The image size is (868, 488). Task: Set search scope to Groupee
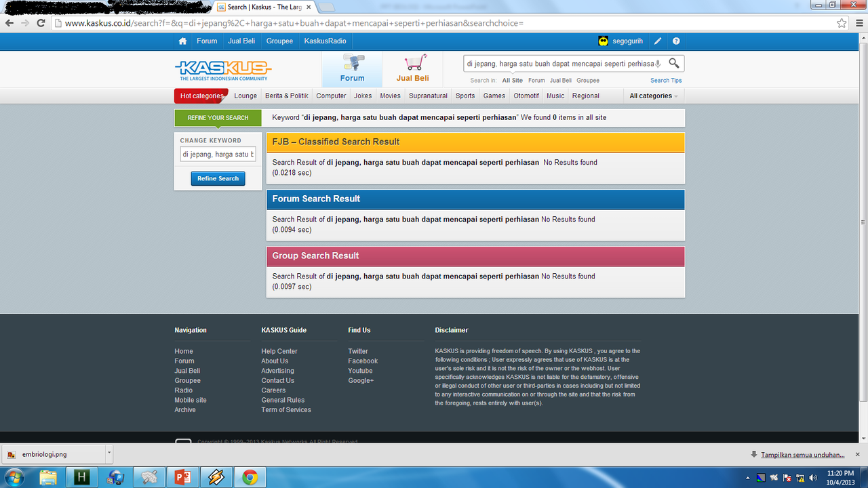click(x=588, y=81)
